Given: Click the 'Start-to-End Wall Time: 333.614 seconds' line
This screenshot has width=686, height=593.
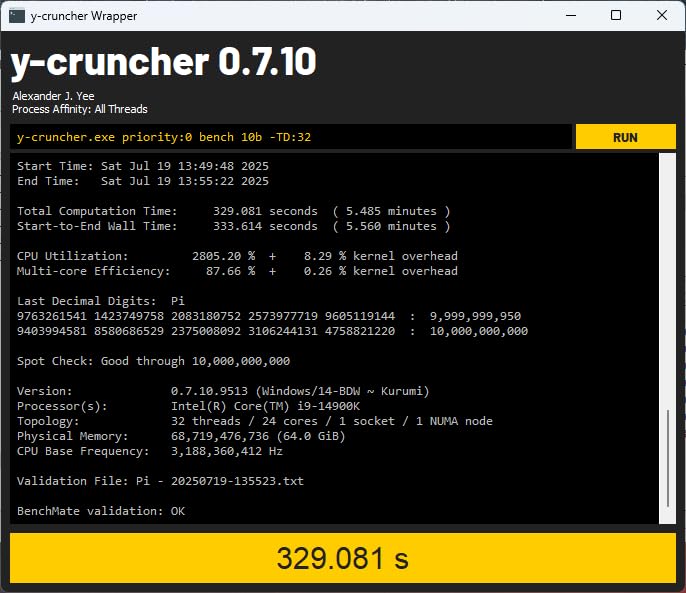Looking at the screenshot, I should tap(234, 226).
